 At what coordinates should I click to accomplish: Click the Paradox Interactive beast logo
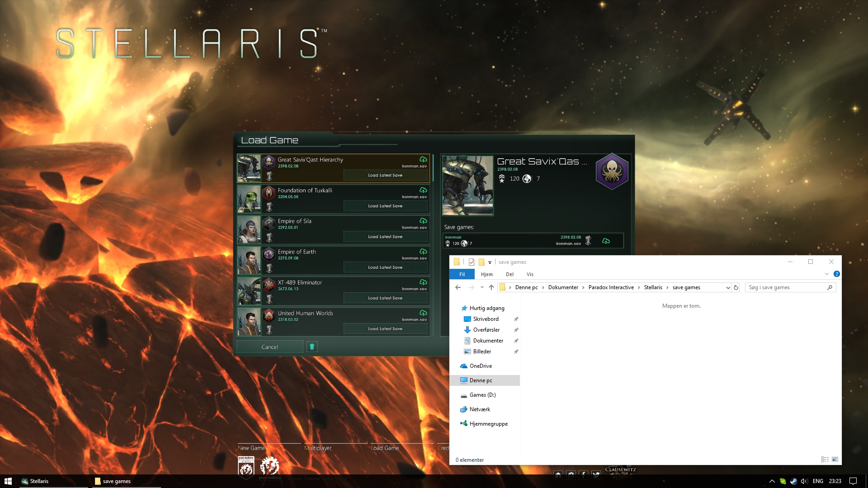click(x=270, y=465)
